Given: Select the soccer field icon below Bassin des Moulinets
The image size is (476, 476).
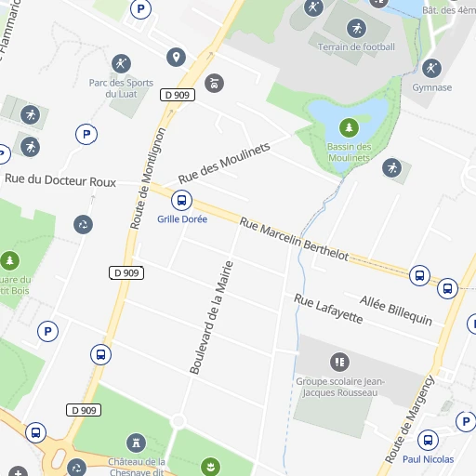Looking at the screenshot, I should (391, 168).
